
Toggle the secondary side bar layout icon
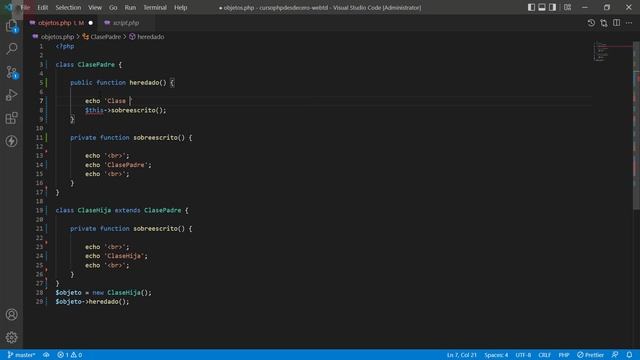(x=552, y=7)
